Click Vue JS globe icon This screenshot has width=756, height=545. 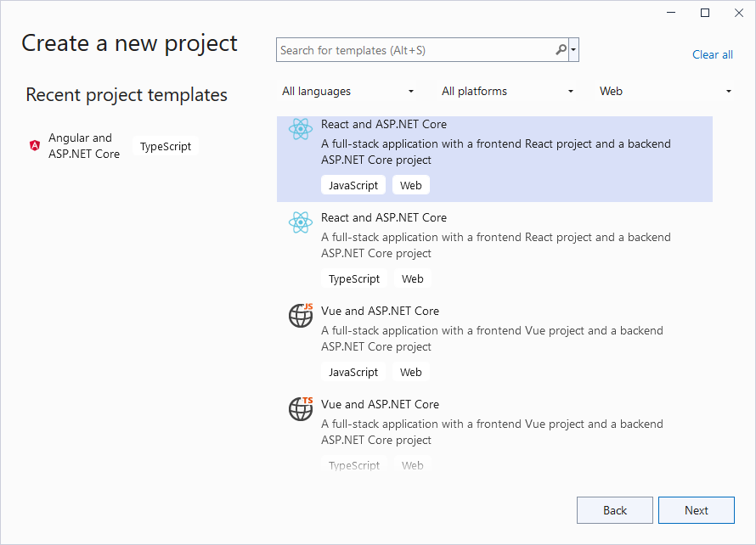301,316
